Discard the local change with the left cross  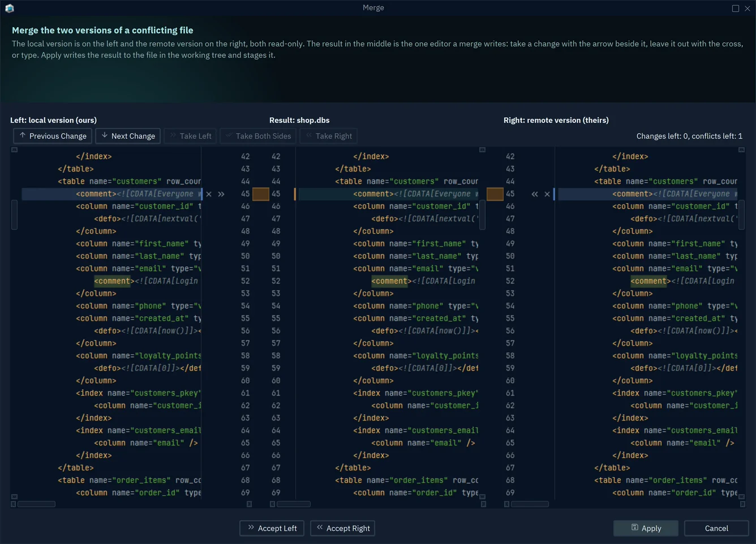[209, 194]
